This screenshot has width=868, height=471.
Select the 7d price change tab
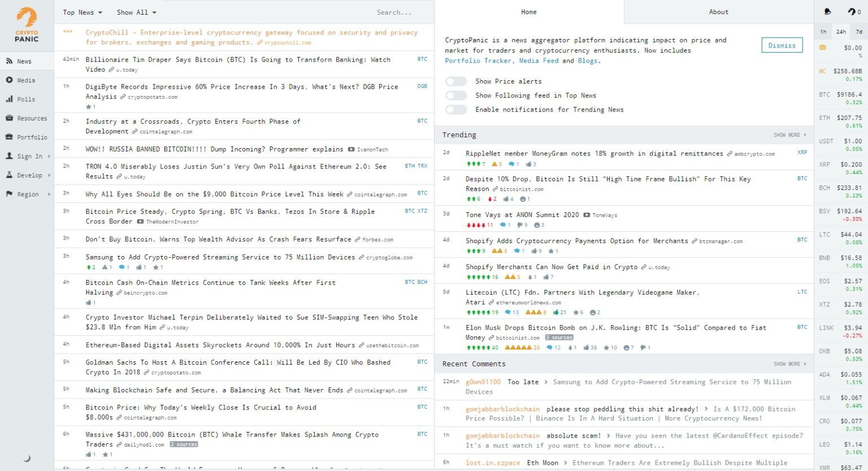pos(859,32)
